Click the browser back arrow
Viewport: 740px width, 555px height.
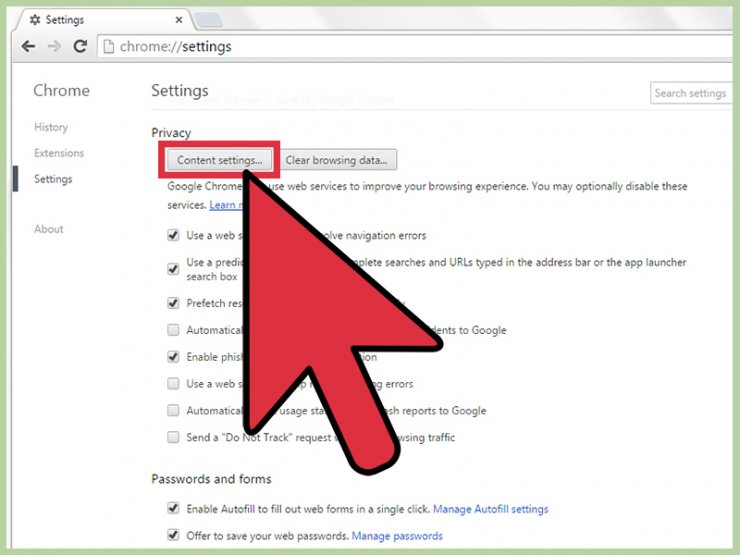29,46
